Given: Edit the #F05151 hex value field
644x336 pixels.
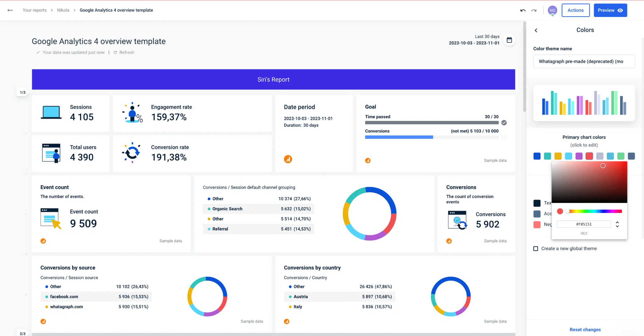Looking at the screenshot, I should [584, 224].
